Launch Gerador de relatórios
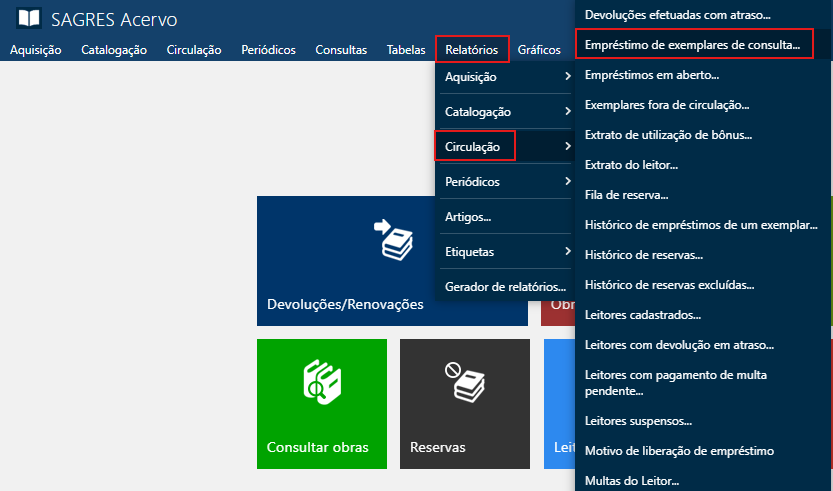 pos(505,286)
